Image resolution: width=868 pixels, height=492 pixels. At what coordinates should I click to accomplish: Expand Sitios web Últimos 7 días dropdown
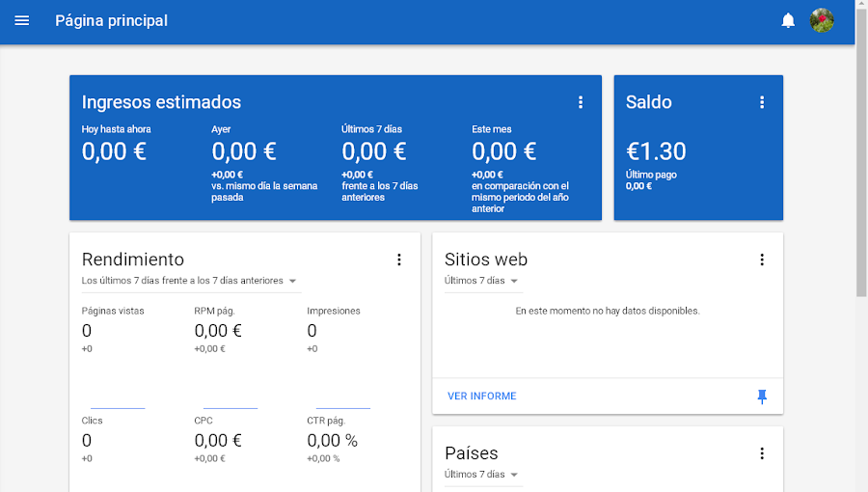(482, 281)
